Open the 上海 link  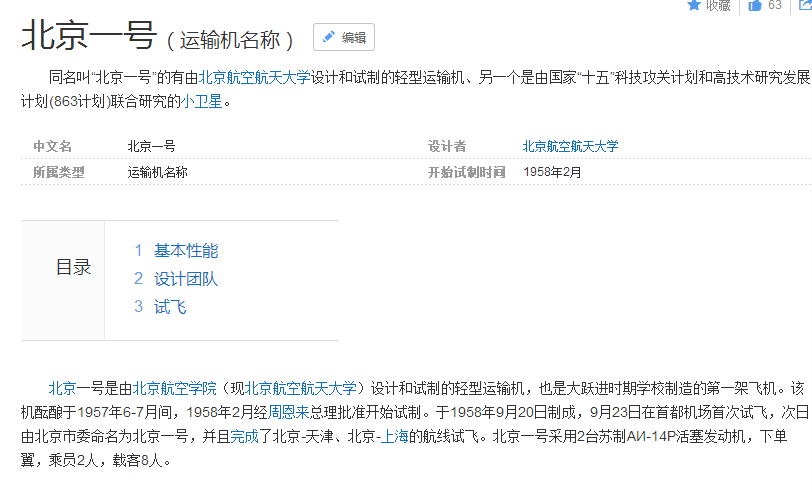395,435
